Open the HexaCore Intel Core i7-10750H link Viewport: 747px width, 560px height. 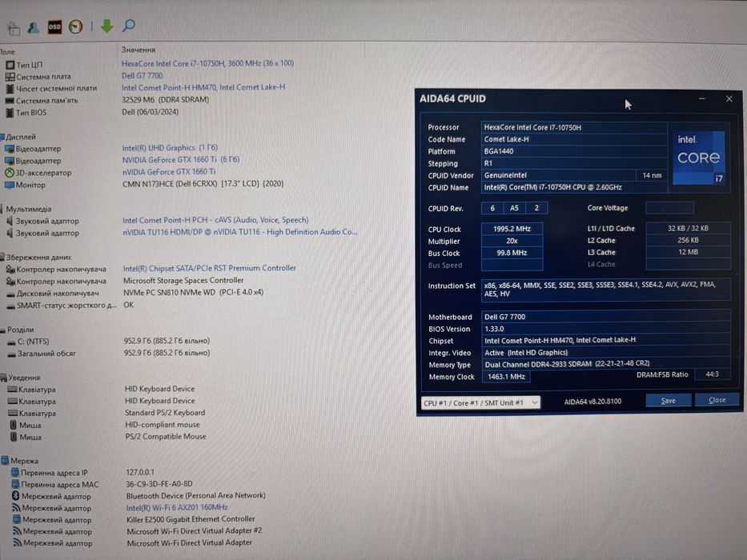point(207,63)
